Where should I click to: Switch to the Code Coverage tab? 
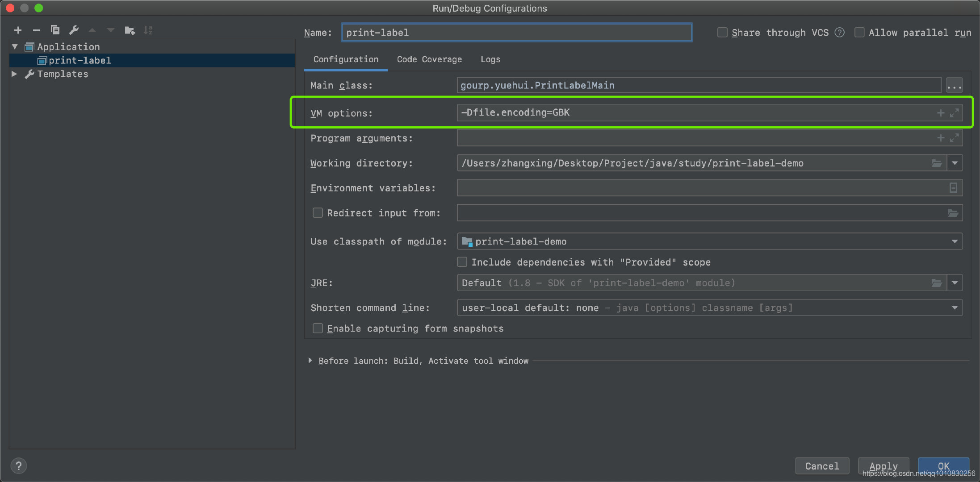tap(429, 59)
